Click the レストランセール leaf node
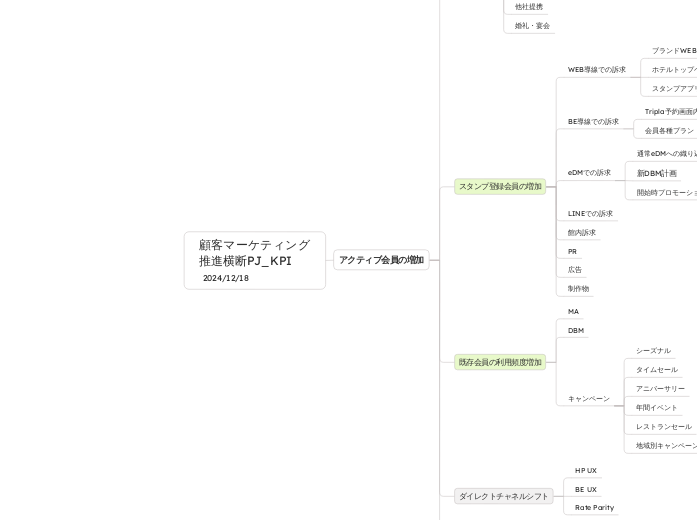This screenshot has width=697, height=520. pyautogui.click(x=664, y=427)
